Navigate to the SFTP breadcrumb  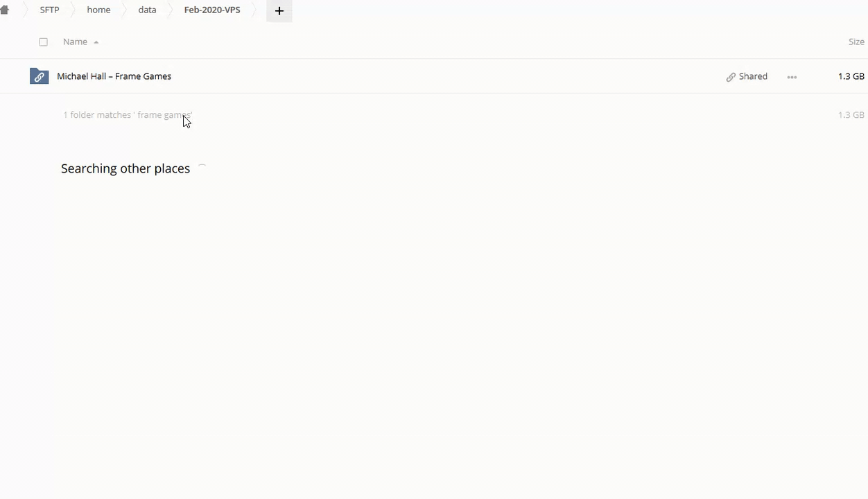(49, 10)
